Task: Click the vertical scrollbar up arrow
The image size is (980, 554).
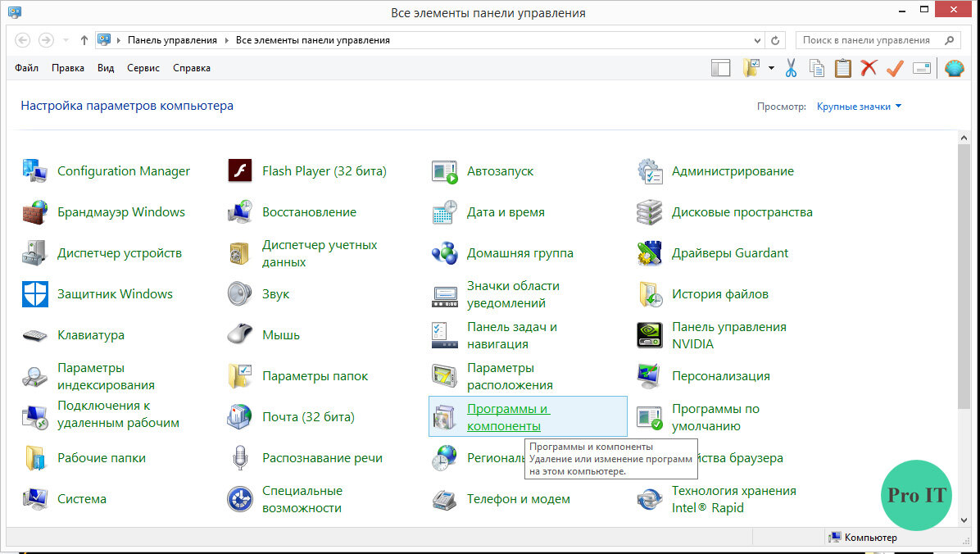Action: [963, 138]
